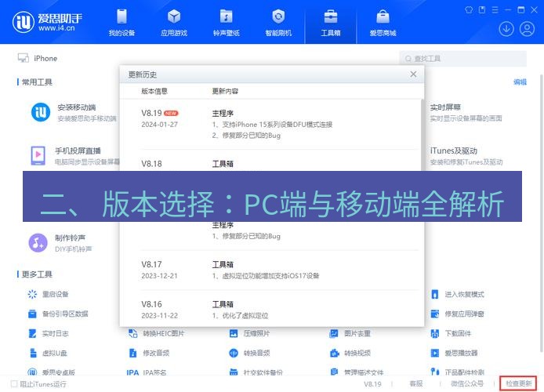Open the 应用游戏 tab
The height and width of the screenshot is (392, 544).
click(x=174, y=23)
